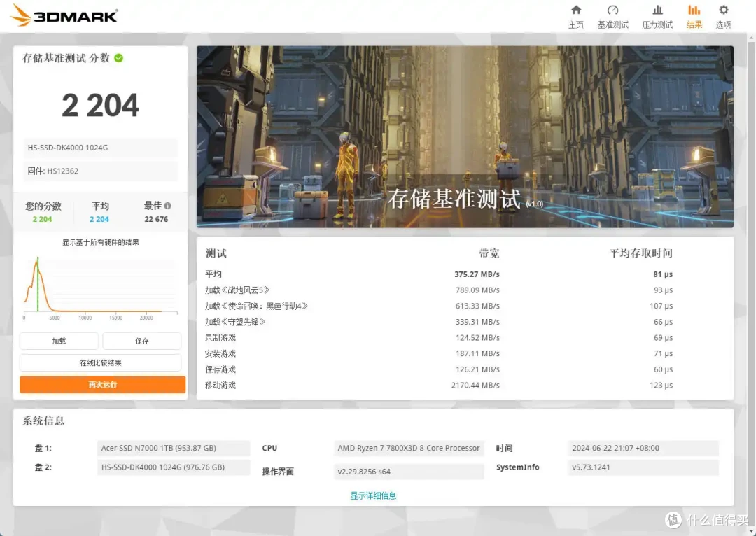Screen dimensions: 756x536
Task: Open stress testing via the 压力测试 icon
Action: click(657, 15)
